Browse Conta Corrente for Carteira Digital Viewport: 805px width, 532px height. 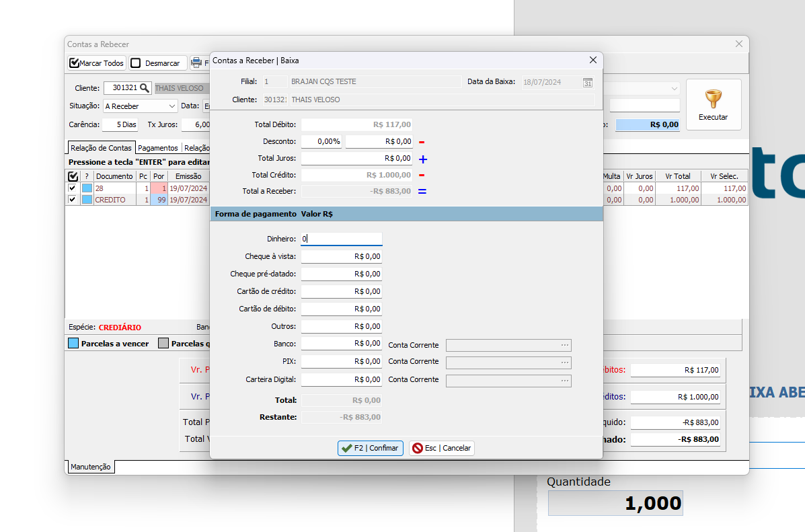[x=565, y=381]
